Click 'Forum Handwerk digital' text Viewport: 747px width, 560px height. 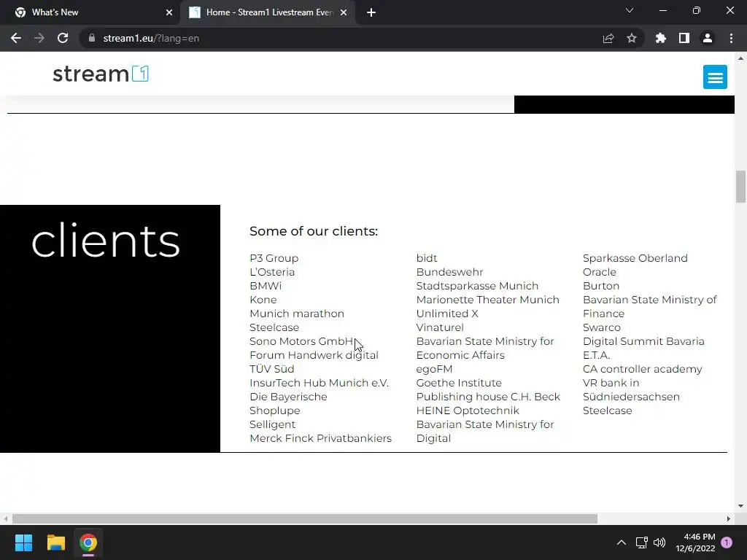(x=314, y=355)
